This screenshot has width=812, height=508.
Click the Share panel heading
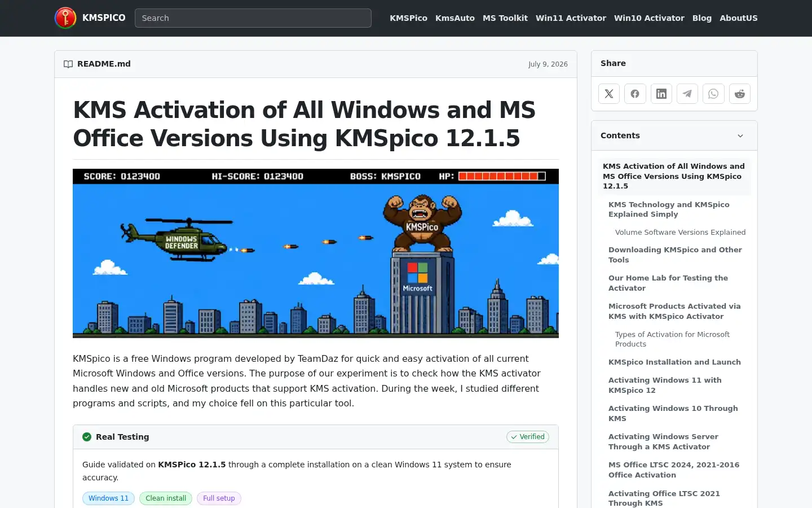(613, 63)
